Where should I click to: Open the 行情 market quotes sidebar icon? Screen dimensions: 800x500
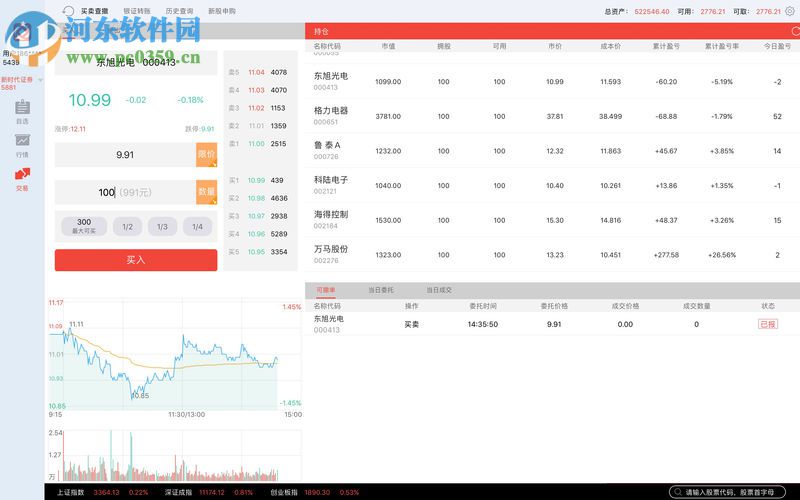(x=22, y=145)
